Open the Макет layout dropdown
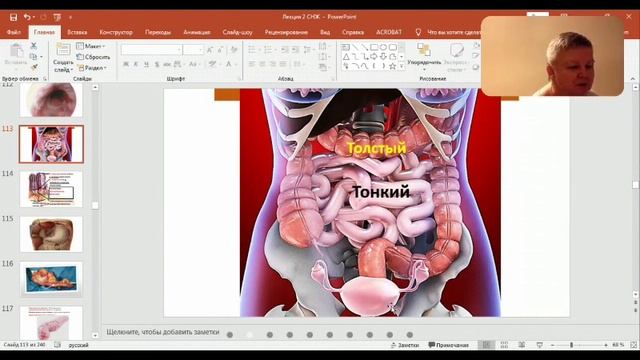Screen dimensions: 640x360 pyautogui.click(x=91, y=46)
